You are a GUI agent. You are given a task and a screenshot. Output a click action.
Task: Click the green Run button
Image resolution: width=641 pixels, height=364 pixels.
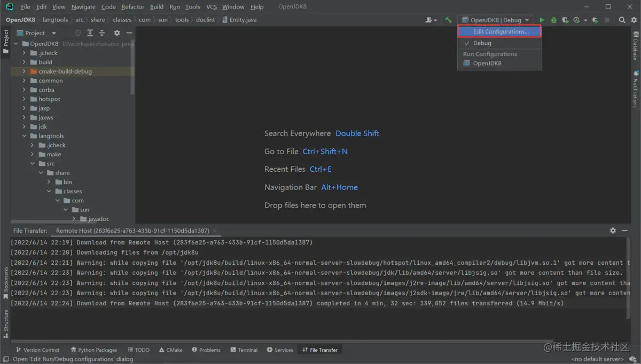click(542, 20)
